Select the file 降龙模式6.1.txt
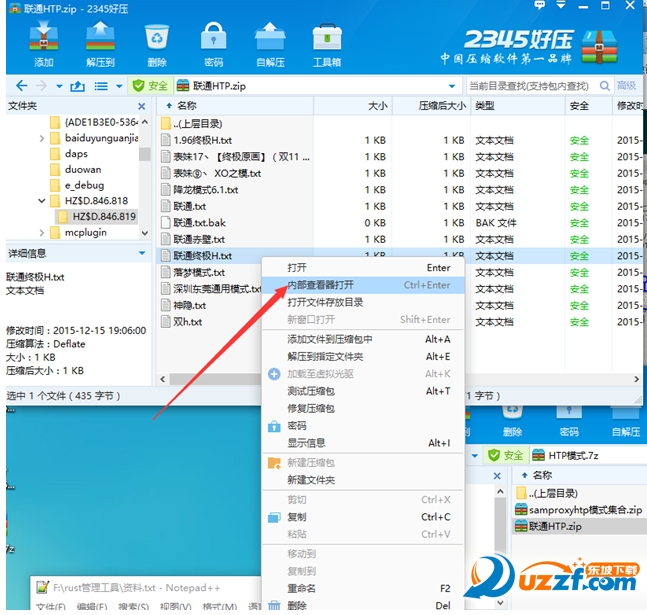The width and height of the screenshot is (647, 615). tap(205, 190)
